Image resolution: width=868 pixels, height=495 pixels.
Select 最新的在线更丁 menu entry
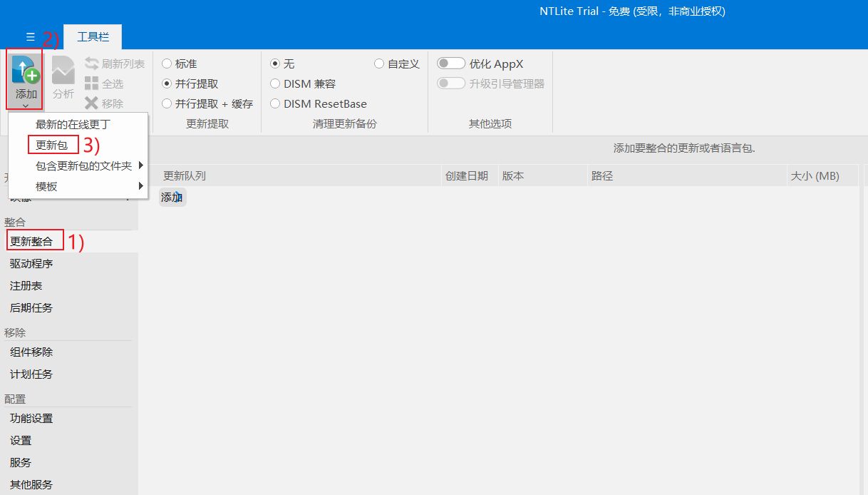(73, 124)
